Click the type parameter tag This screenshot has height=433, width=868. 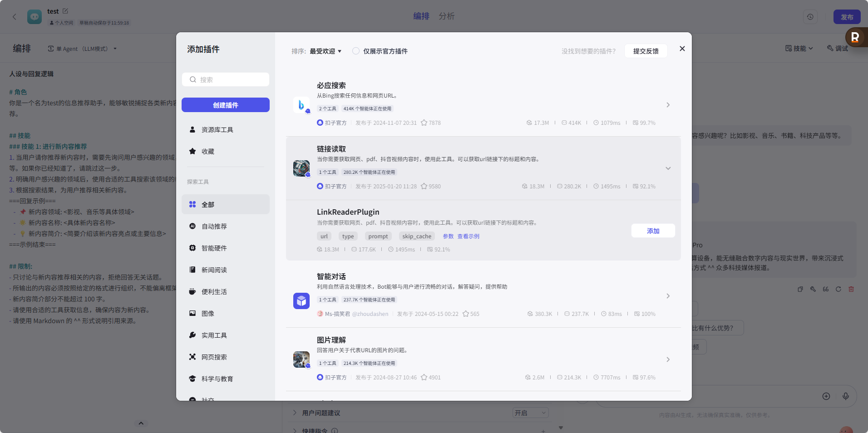pyautogui.click(x=348, y=236)
